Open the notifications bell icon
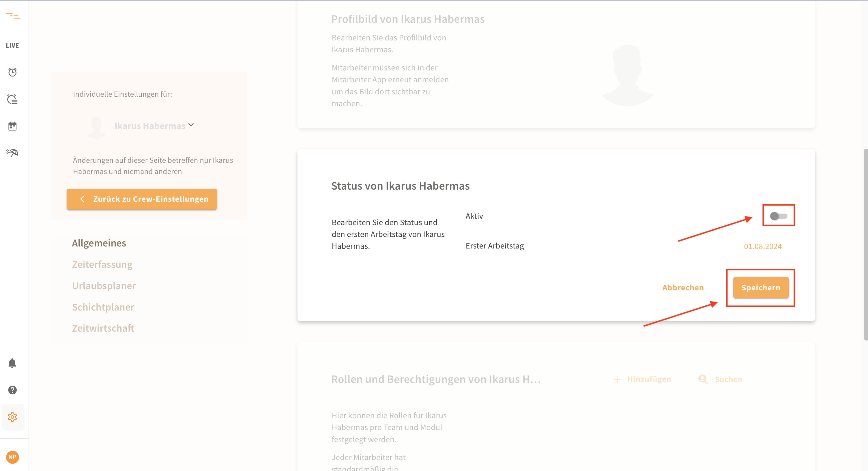The width and height of the screenshot is (868, 471). point(12,363)
